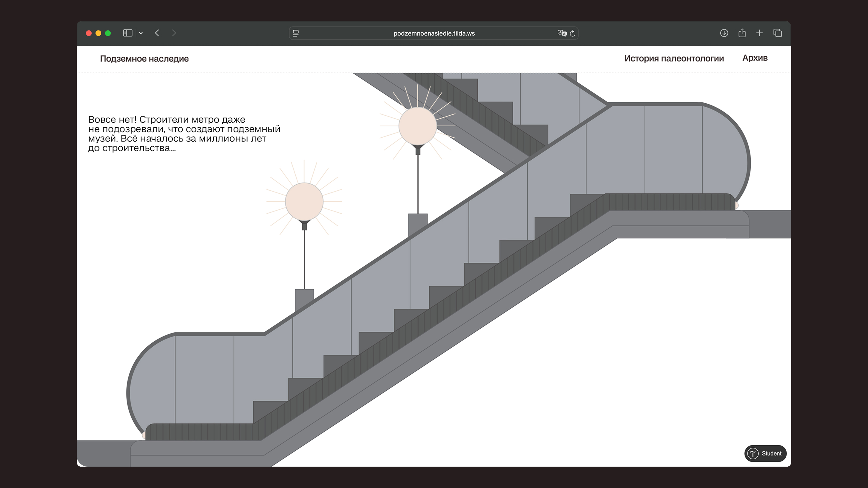The height and width of the screenshot is (488, 868).
Task: Show the tab overview icon
Action: click(x=778, y=33)
